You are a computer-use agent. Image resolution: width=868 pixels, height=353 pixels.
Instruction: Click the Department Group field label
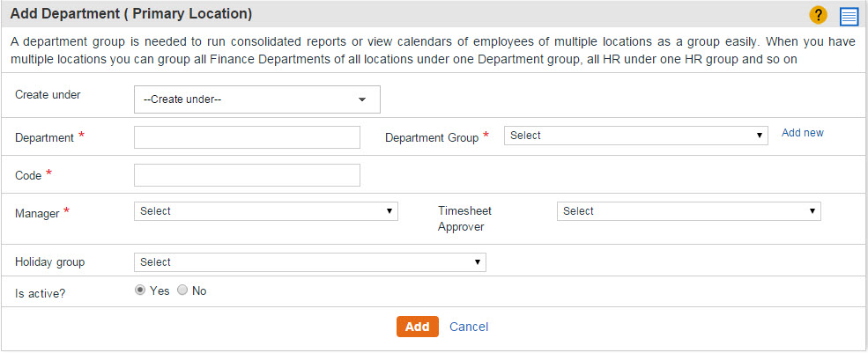[x=432, y=138]
